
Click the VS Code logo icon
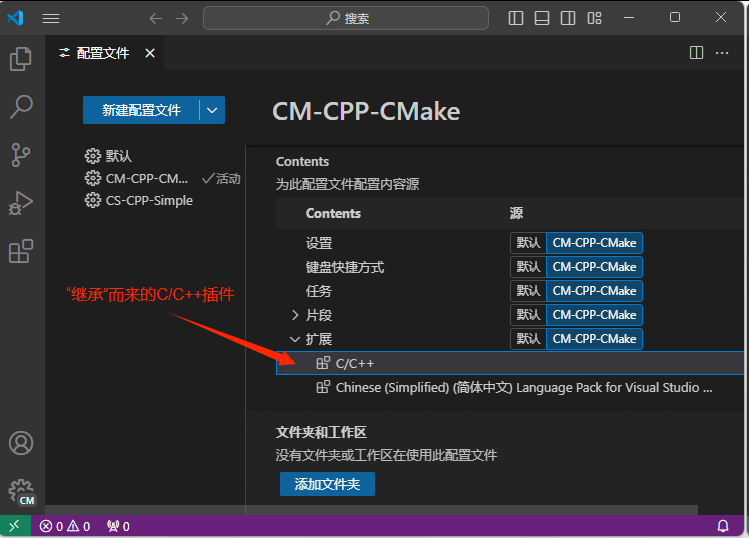(x=15, y=18)
